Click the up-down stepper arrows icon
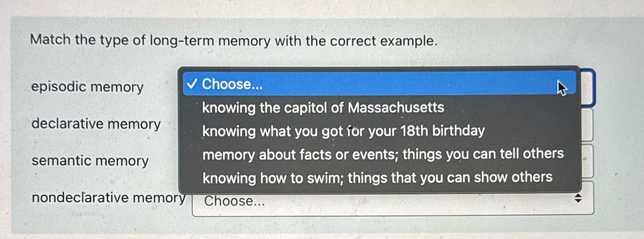The width and height of the screenshot is (644, 239). pyautogui.click(x=578, y=198)
